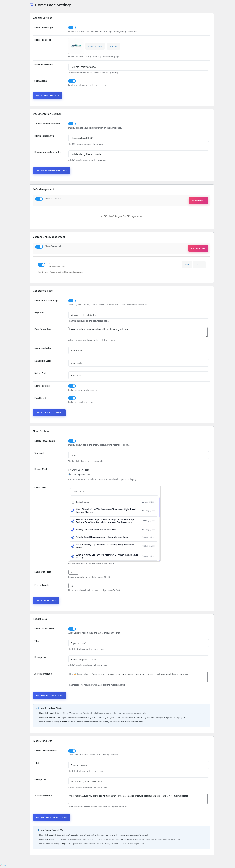The image size is (235, 868).
Task: Click the WPAzleen logo thumbnail
Action: [x=76, y=46]
